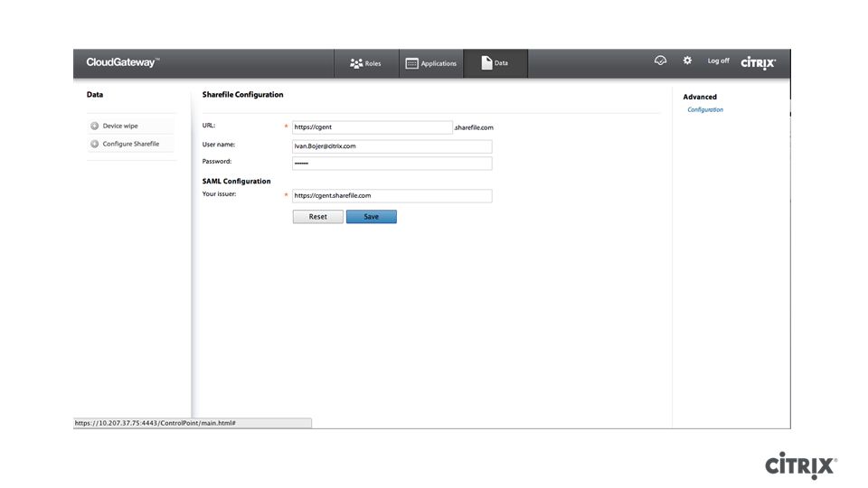Focus the Your issuer input field
The height and width of the screenshot is (488, 868).
tap(392, 196)
